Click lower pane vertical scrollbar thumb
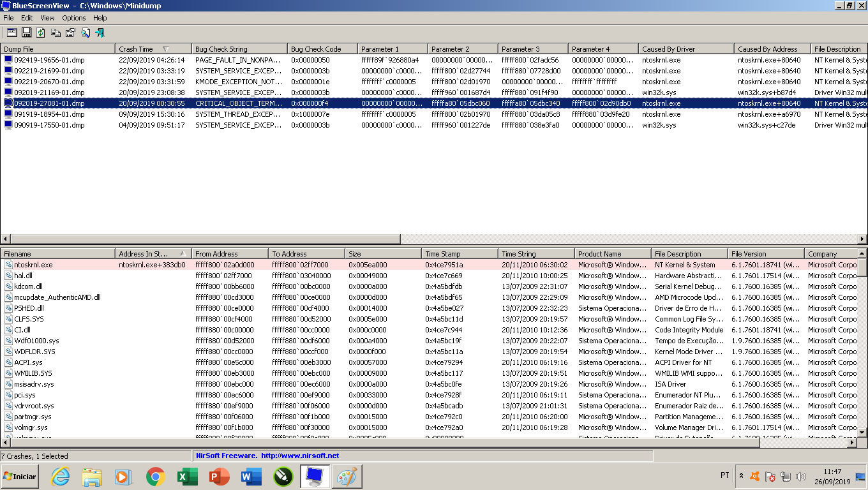The width and height of the screenshot is (868, 490). click(862, 268)
